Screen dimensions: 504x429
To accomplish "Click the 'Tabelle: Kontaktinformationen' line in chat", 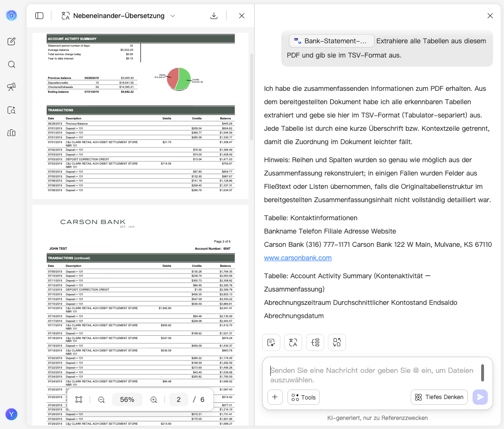I will tap(310, 218).
